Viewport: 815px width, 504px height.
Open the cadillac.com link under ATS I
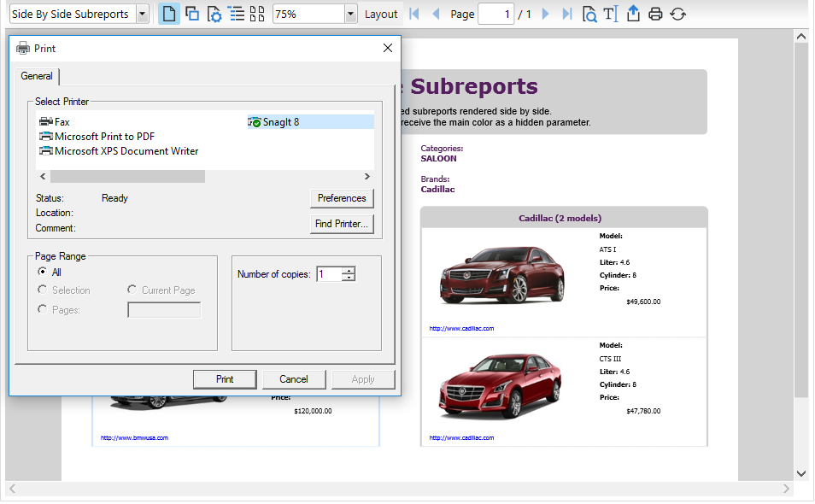coord(461,328)
